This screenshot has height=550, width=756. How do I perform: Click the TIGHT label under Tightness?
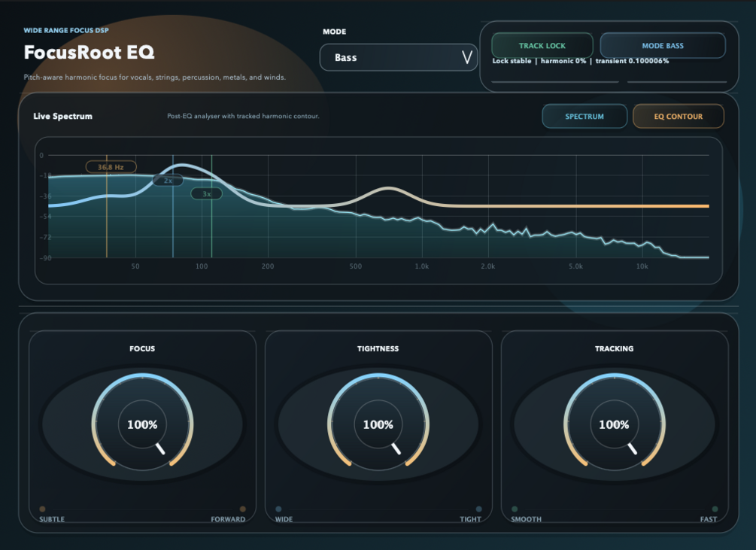click(x=471, y=519)
